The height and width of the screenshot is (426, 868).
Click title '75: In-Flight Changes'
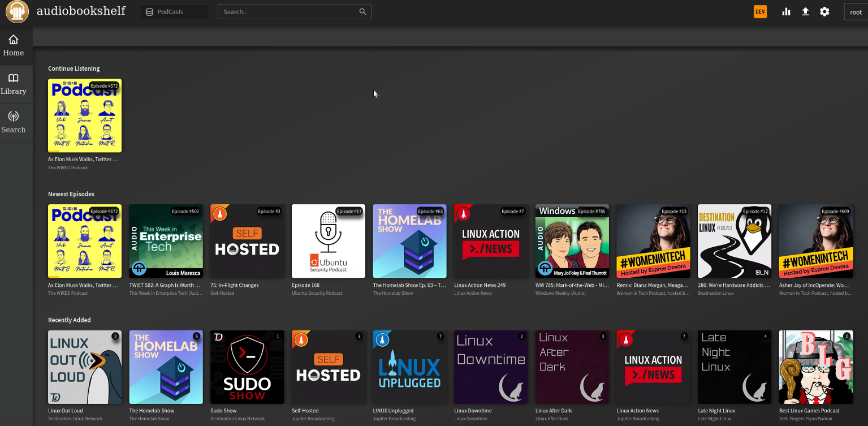click(x=235, y=285)
